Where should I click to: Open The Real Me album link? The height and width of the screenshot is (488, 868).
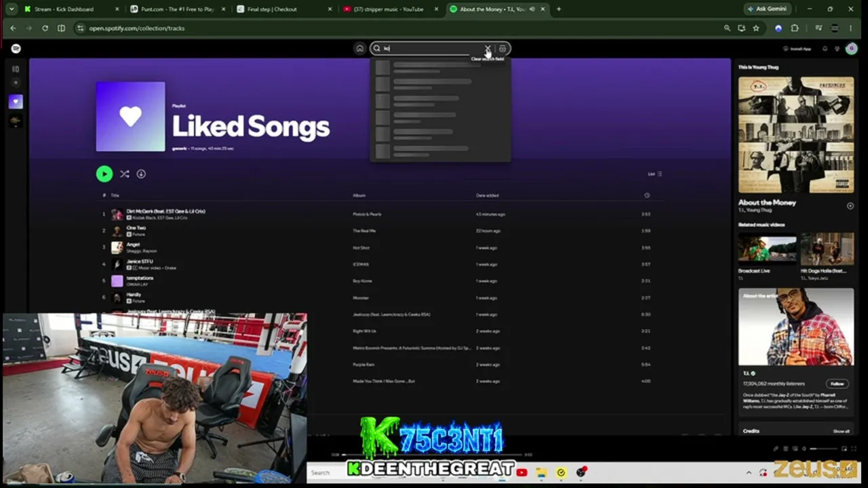[x=364, y=231]
